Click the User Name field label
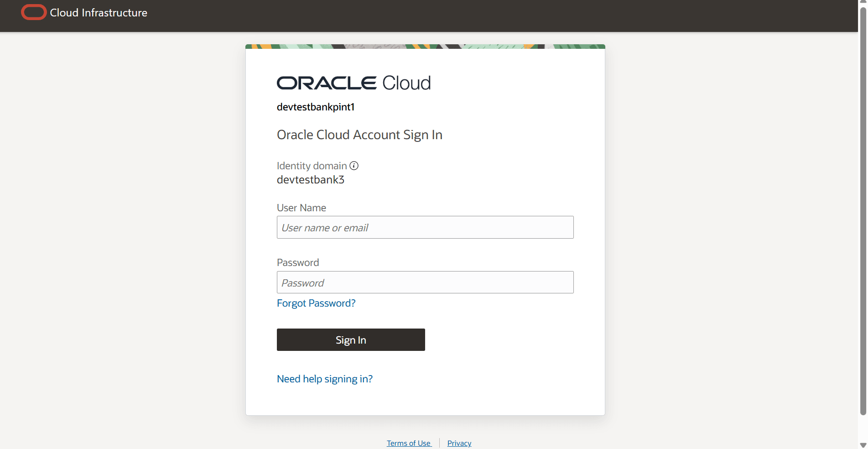This screenshot has height=449, width=868. point(301,208)
